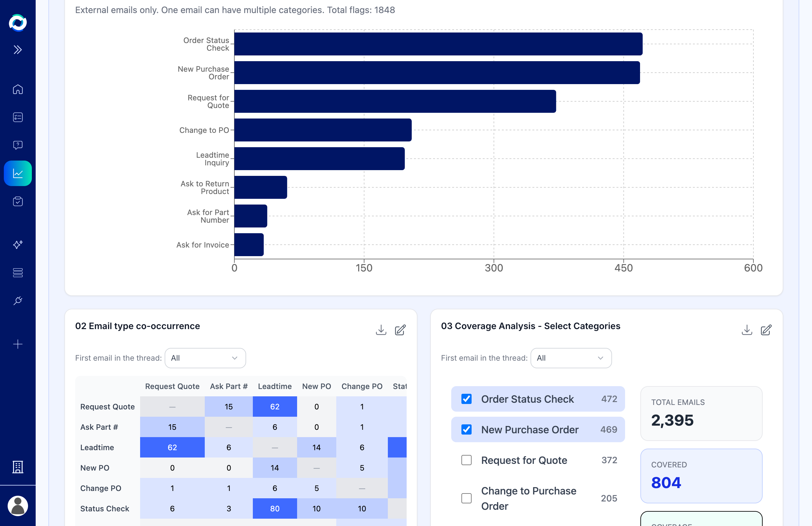The image size is (812, 526).
Task: Click the Order Status Check bar
Action: coord(438,44)
